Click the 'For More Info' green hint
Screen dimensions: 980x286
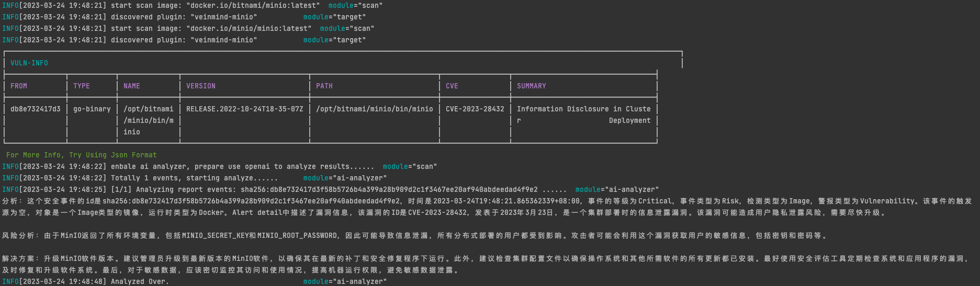click(x=82, y=155)
